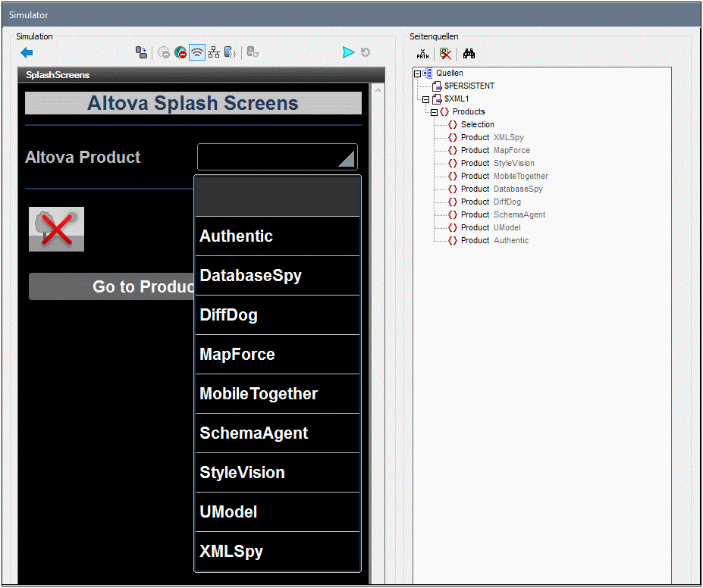Collapse the Products element node
Image resolution: width=703 pixels, height=588 pixels.
434,112
